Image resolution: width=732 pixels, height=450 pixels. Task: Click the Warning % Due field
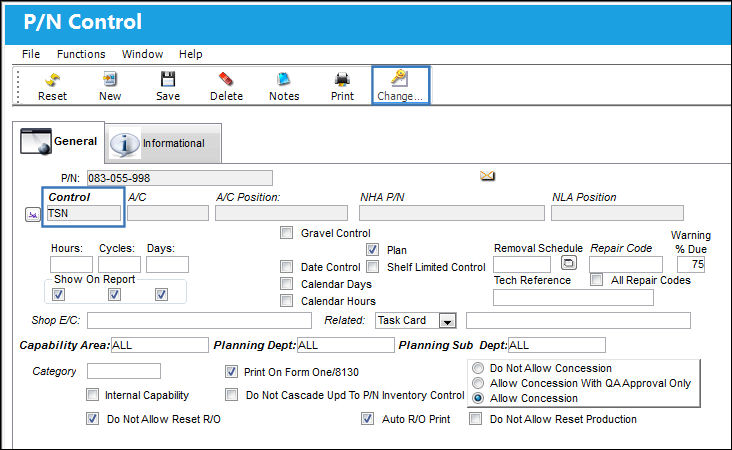click(x=691, y=264)
